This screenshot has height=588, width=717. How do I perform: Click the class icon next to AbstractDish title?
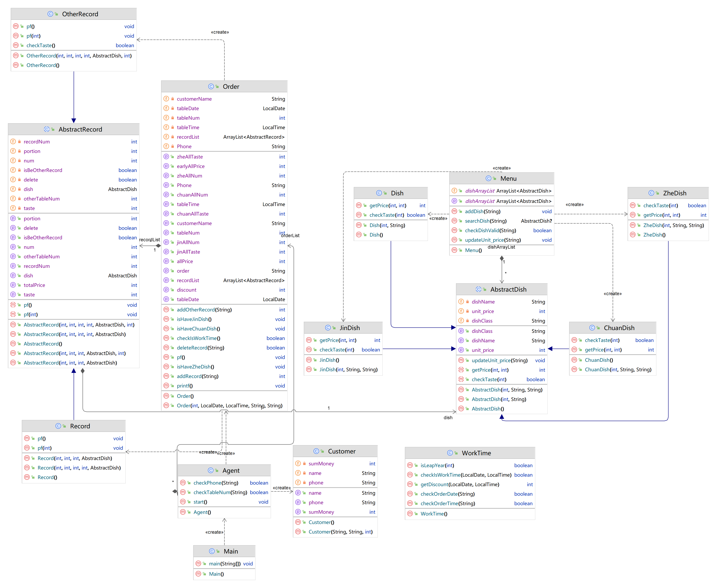[478, 289]
